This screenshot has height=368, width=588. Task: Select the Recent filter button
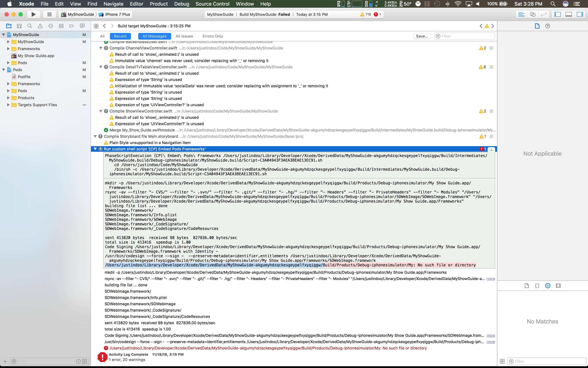click(x=120, y=36)
